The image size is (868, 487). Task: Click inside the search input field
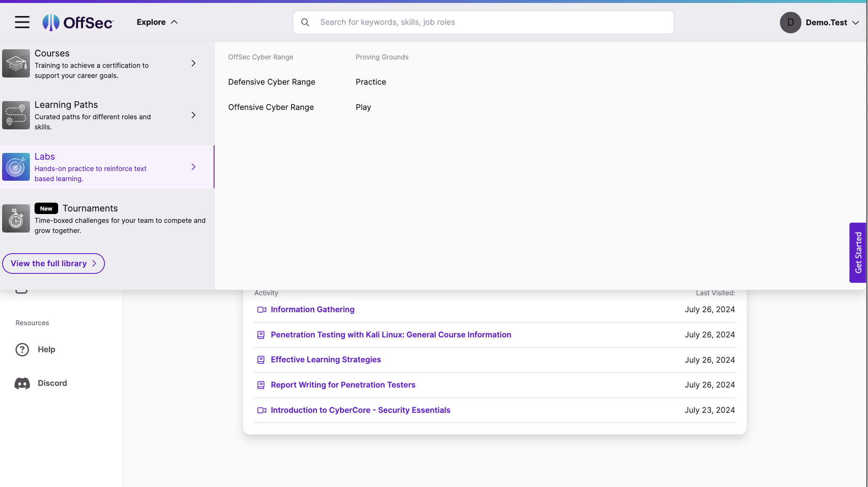(x=463, y=22)
